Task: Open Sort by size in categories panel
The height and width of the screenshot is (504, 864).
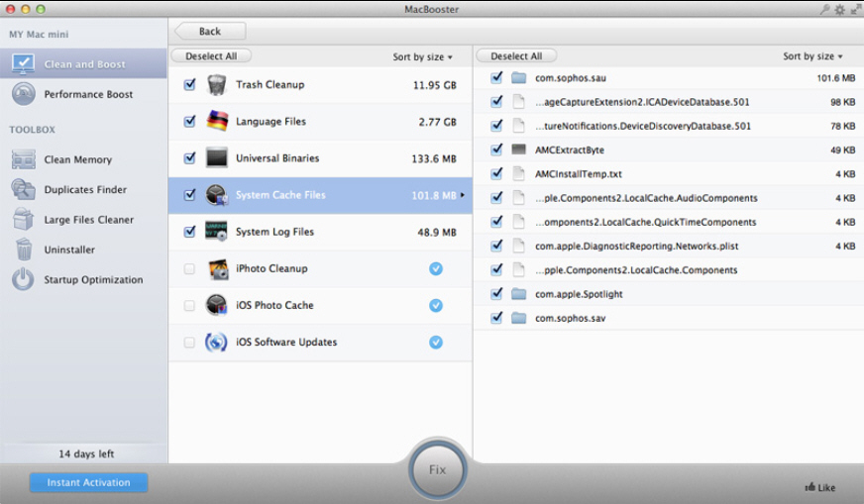Action: pyautogui.click(x=422, y=56)
